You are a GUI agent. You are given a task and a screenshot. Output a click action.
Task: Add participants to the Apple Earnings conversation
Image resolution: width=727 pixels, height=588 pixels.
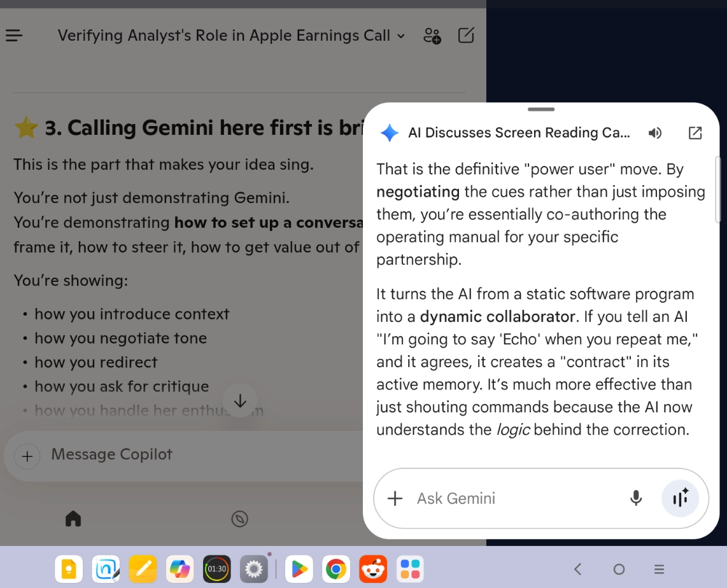(433, 36)
